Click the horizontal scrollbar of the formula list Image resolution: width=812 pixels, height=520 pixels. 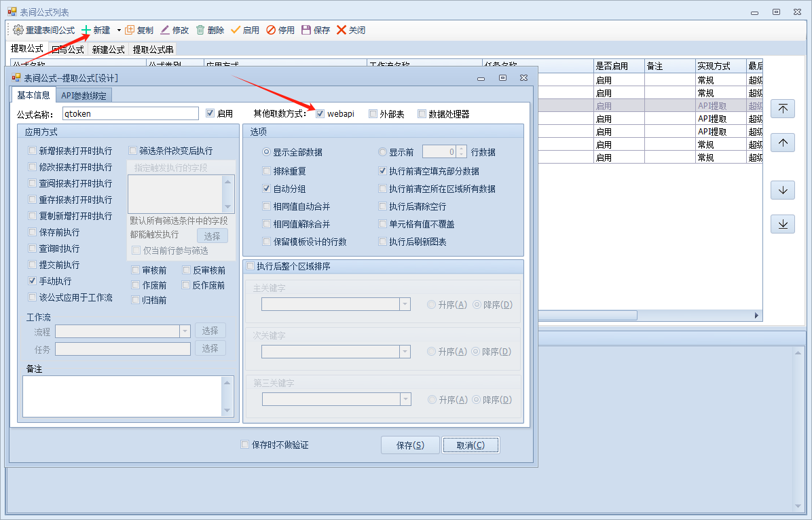645,316
